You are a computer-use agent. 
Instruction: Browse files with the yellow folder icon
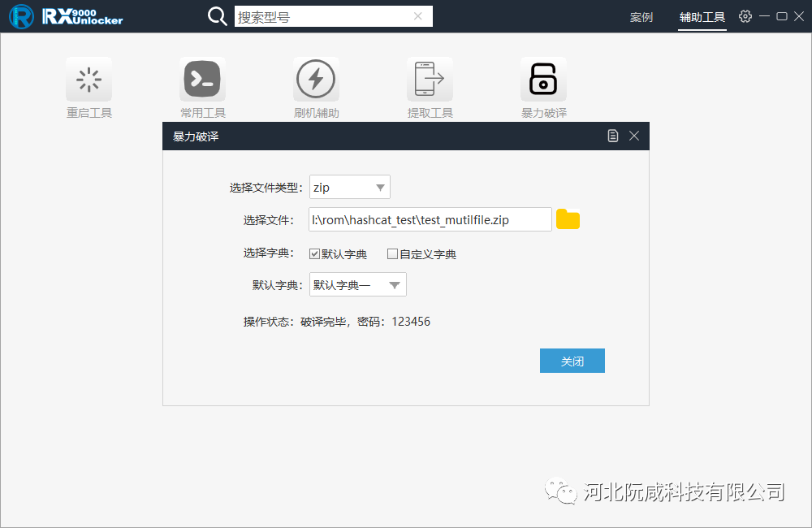568,219
